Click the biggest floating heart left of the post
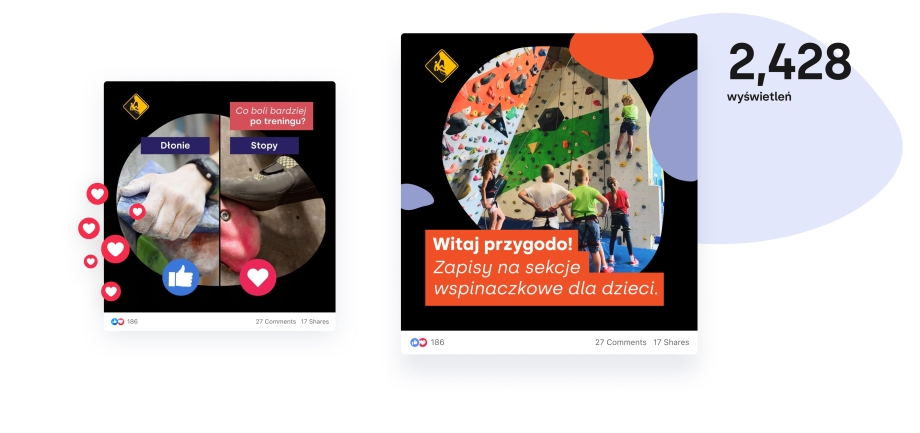 click(x=116, y=249)
